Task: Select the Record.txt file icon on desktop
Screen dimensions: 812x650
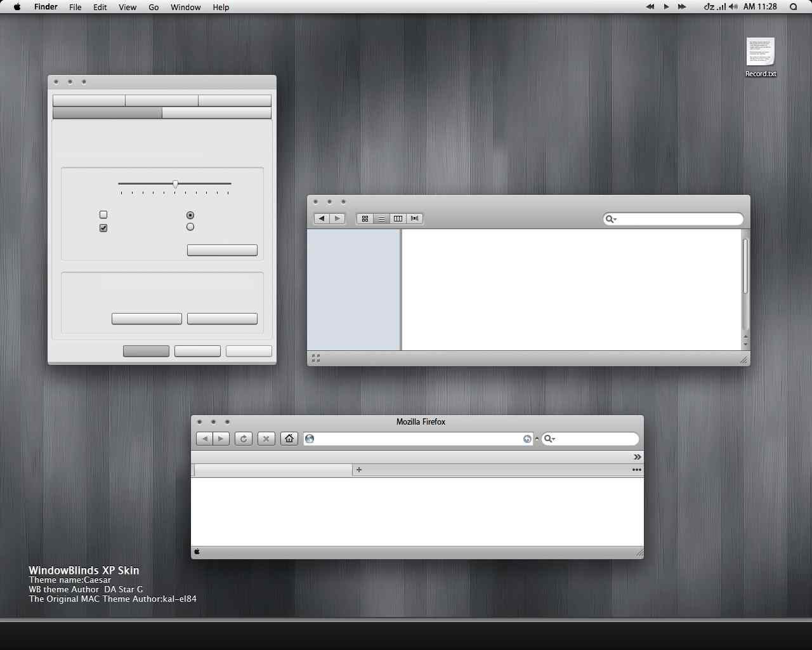Action: (x=761, y=51)
